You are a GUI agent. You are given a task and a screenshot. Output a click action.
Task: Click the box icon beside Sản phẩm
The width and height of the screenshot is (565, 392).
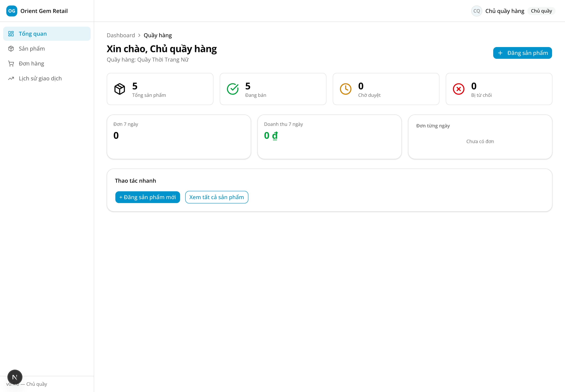[11, 49]
